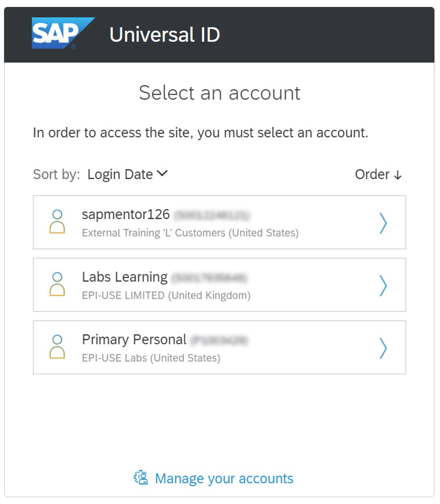
Task: Open Manage your accounts
Action: pyautogui.click(x=224, y=478)
